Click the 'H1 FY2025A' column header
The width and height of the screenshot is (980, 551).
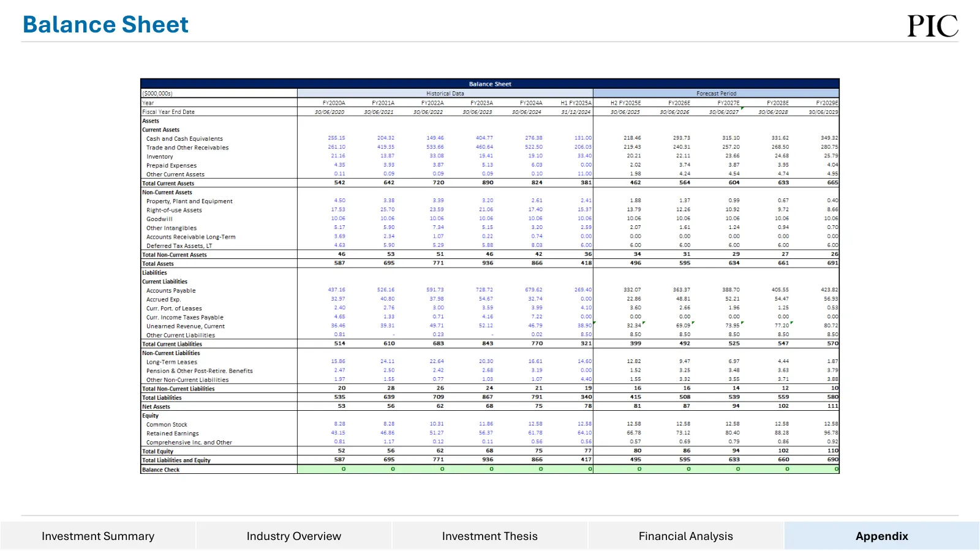click(576, 103)
